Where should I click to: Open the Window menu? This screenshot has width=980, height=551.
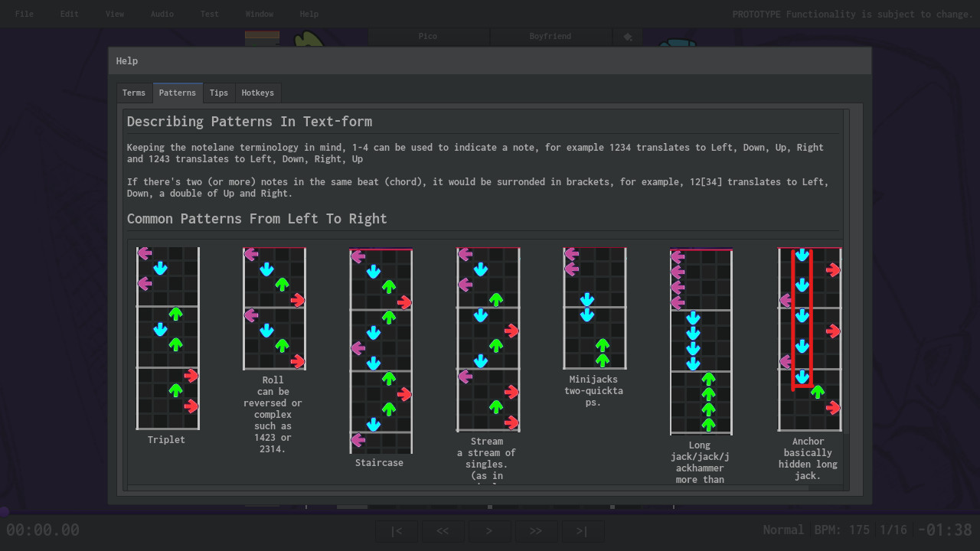[x=259, y=14]
